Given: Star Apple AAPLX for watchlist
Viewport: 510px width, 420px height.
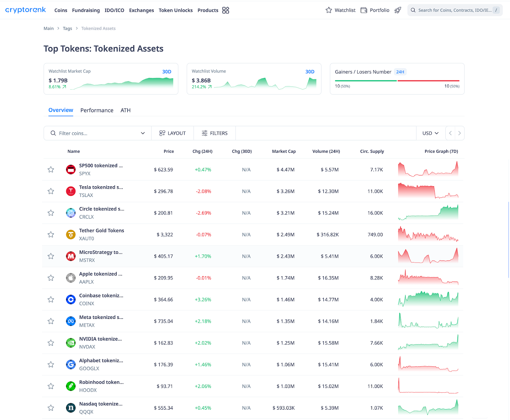Looking at the screenshot, I should point(51,278).
